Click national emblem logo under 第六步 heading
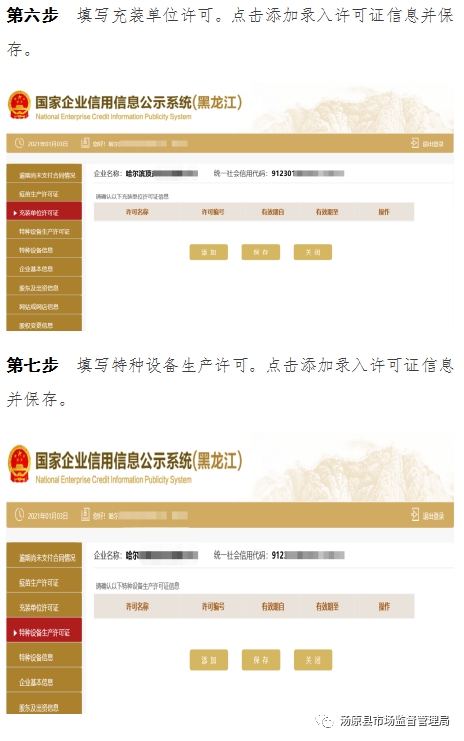The height and width of the screenshot is (741, 464). coord(19,105)
